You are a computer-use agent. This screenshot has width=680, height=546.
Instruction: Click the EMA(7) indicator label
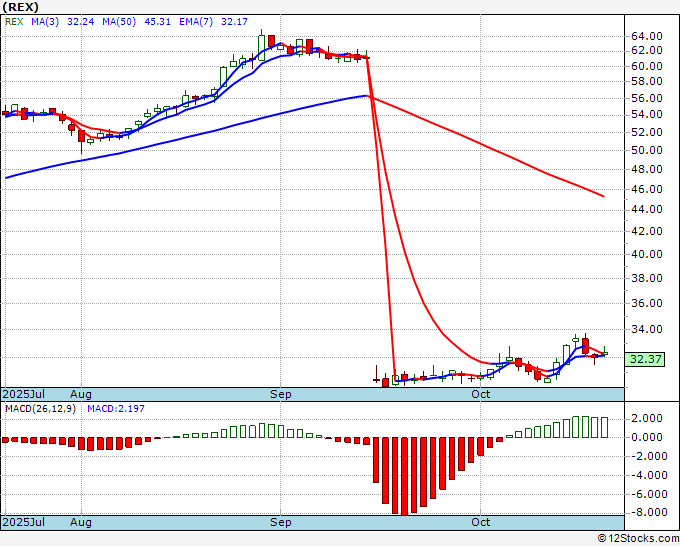point(196,22)
